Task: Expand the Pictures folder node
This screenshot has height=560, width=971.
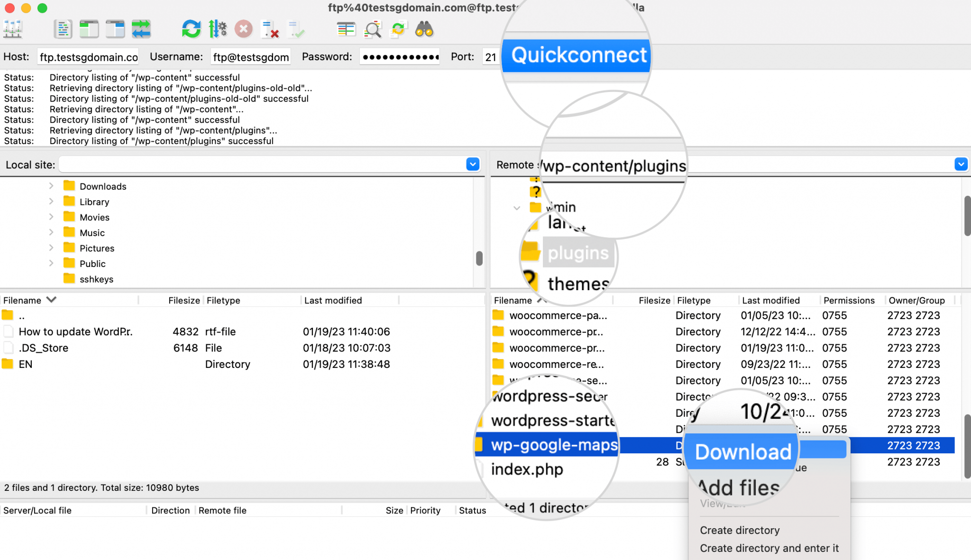Action: pos(51,248)
